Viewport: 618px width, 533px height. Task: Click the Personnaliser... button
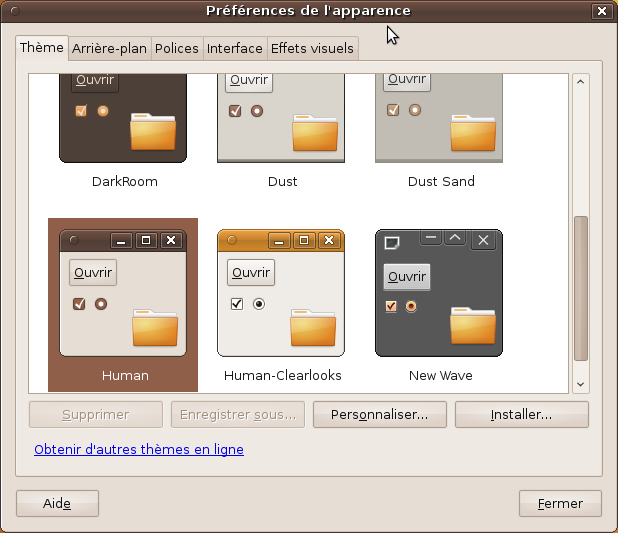379,414
